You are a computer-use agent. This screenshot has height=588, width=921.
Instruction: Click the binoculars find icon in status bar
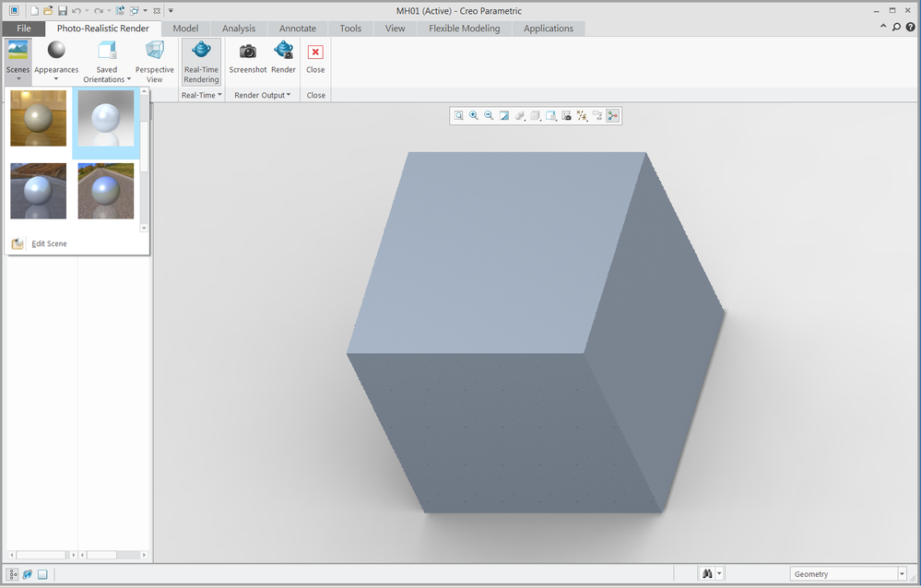[x=708, y=574]
